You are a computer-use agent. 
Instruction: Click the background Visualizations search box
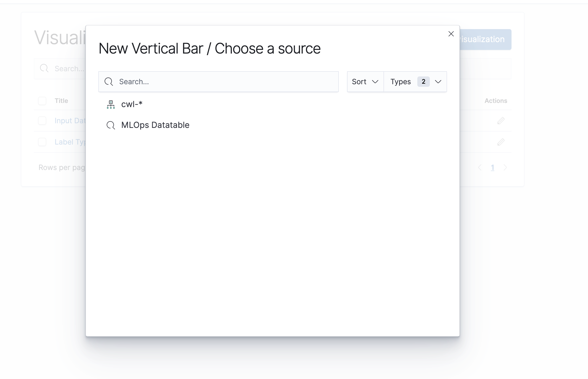60,69
